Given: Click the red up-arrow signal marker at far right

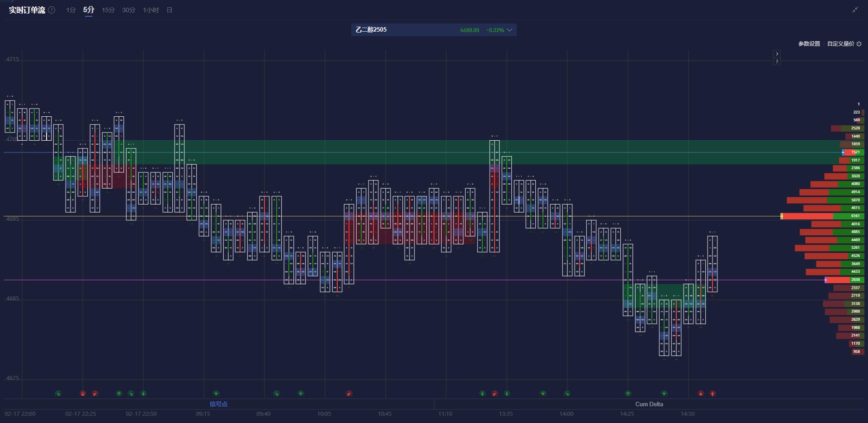Looking at the screenshot, I should click(x=712, y=394).
